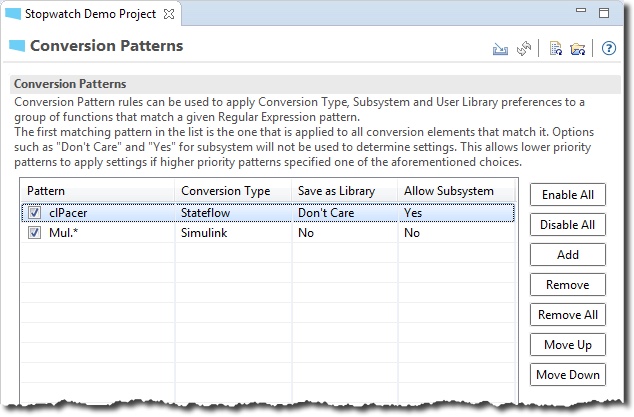Click the import arrow-into-tray toolbar icon
Viewport: 634px width, 417px height.
[500, 49]
